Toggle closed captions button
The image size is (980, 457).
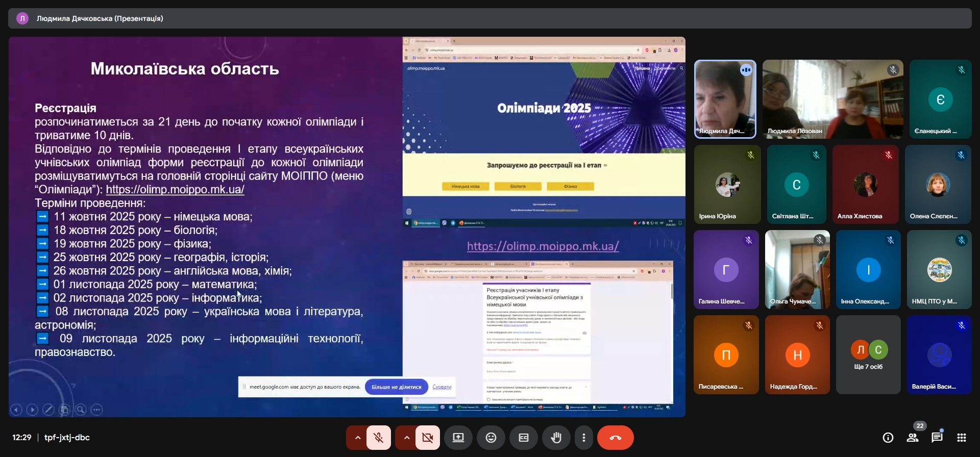tap(524, 438)
